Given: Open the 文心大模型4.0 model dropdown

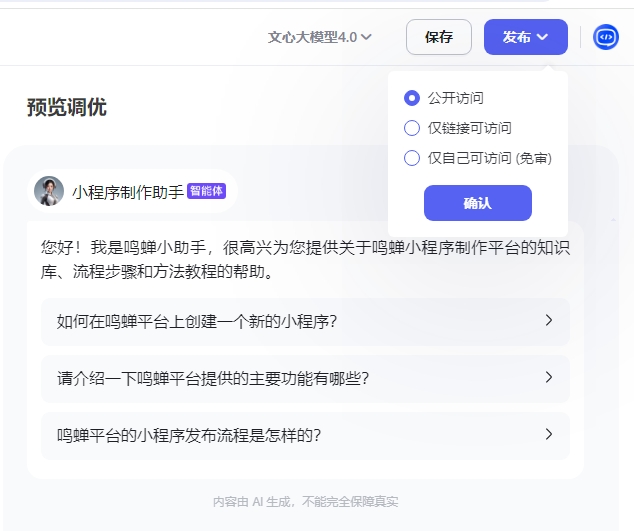Looking at the screenshot, I should (319, 37).
